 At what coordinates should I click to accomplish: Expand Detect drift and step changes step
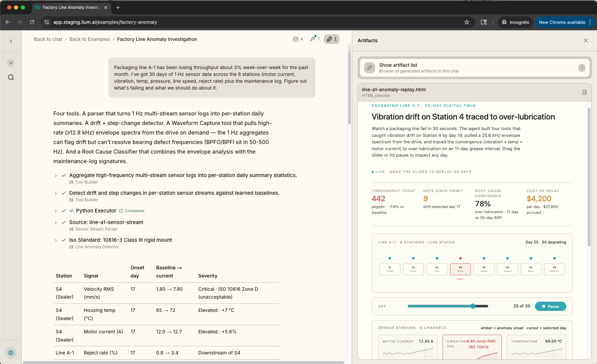56,193
